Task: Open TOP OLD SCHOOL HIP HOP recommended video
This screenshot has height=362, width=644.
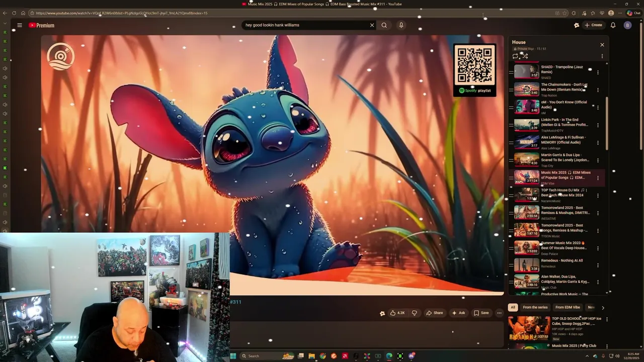Action: click(577, 321)
